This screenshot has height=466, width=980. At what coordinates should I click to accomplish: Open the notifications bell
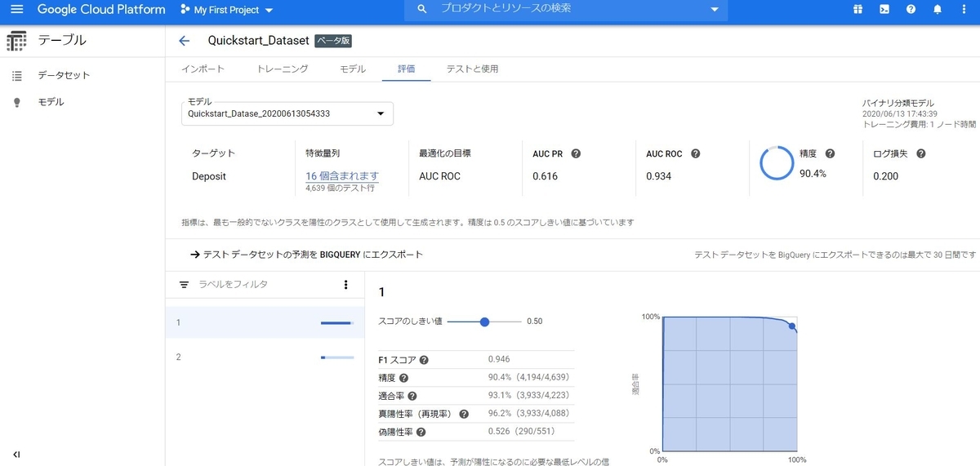tap(938, 10)
